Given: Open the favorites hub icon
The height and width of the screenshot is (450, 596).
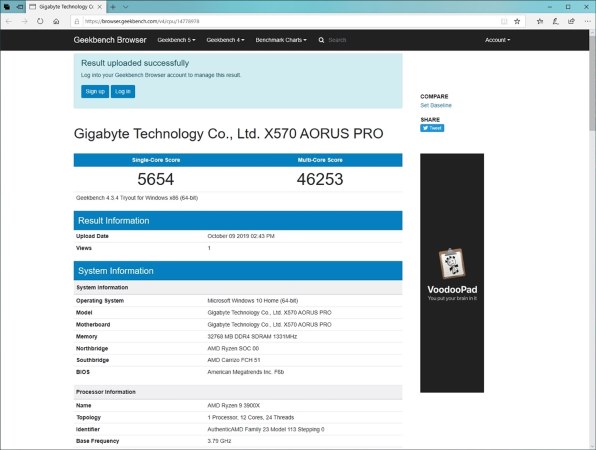Looking at the screenshot, I should (540, 21).
